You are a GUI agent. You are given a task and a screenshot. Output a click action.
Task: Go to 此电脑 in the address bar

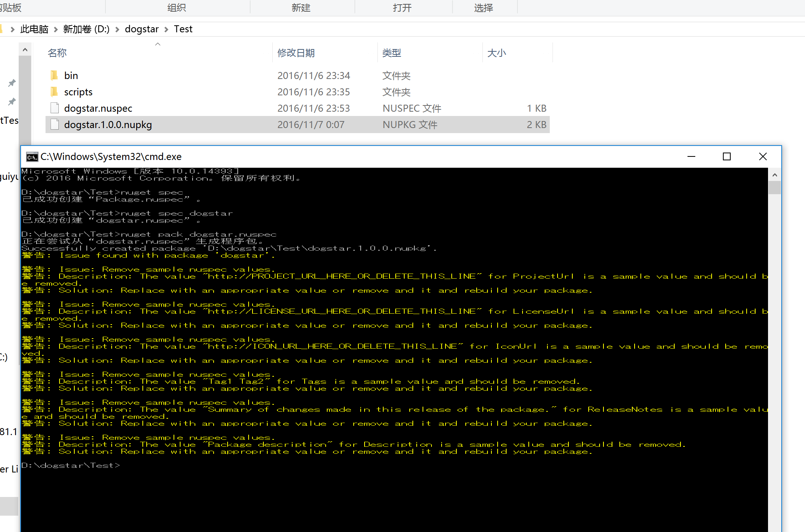34,29
